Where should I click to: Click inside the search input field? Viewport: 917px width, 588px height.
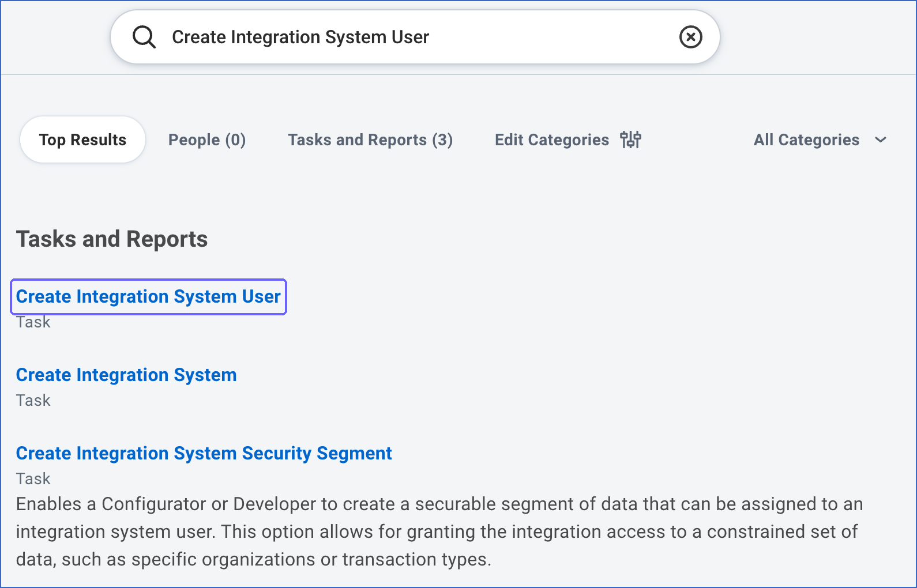(415, 37)
